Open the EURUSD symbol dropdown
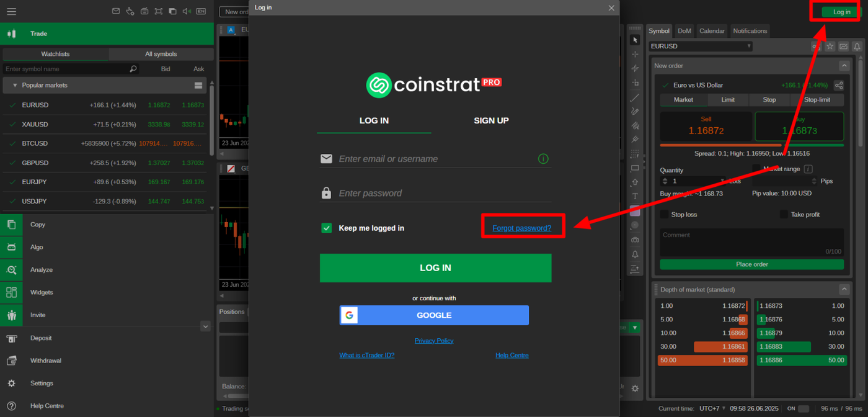This screenshot has height=417, width=868. tap(701, 46)
